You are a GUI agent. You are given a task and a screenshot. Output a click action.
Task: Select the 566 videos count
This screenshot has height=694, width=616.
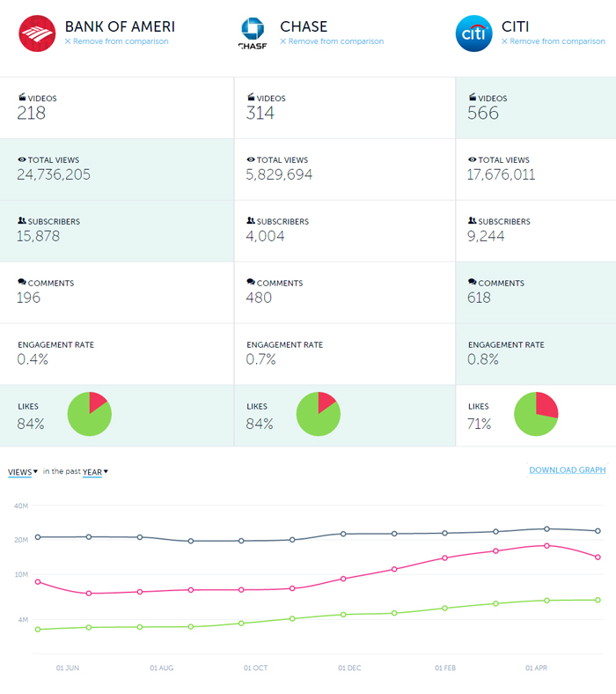(483, 114)
